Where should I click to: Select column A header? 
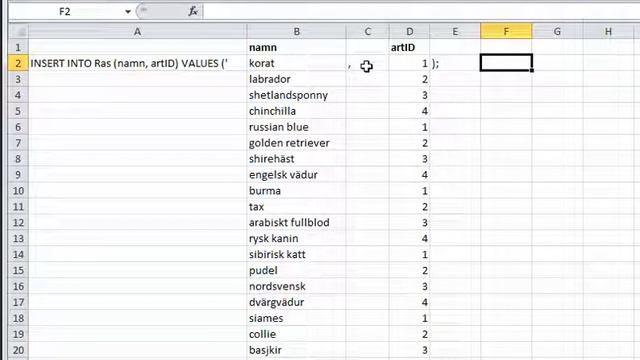click(138, 31)
